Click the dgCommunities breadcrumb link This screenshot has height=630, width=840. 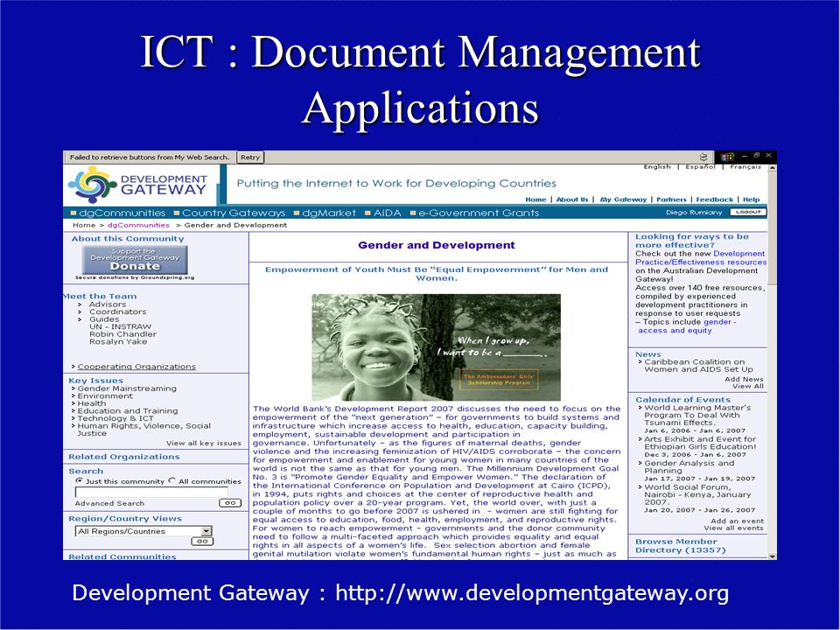(x=138, y=225)
